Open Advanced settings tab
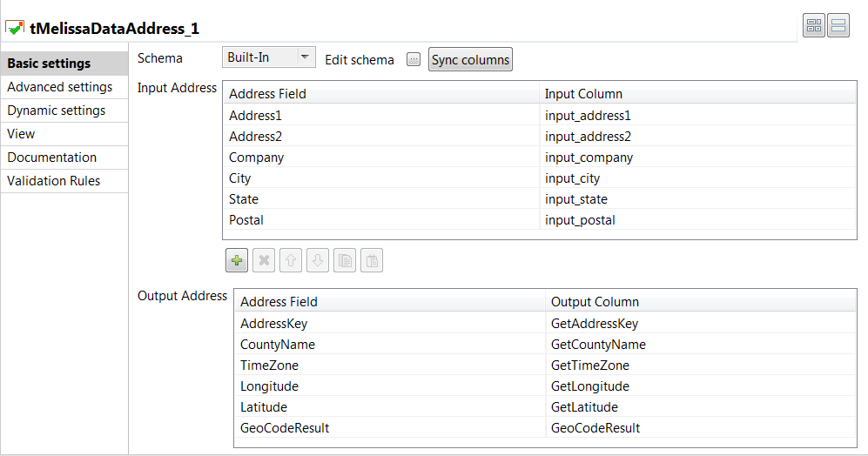Image resolution: width=868 pixels, height=456 pixels. pos(60,87)
